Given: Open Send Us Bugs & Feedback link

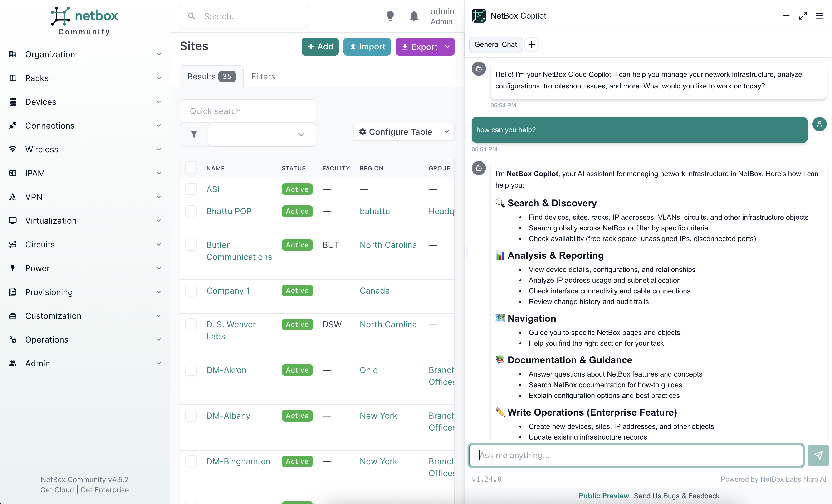Looking at the screenshot, I should point(676,496).
